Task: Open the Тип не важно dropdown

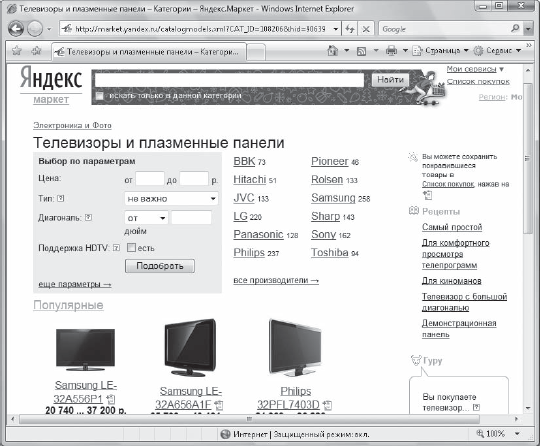Action: point(171,199)
